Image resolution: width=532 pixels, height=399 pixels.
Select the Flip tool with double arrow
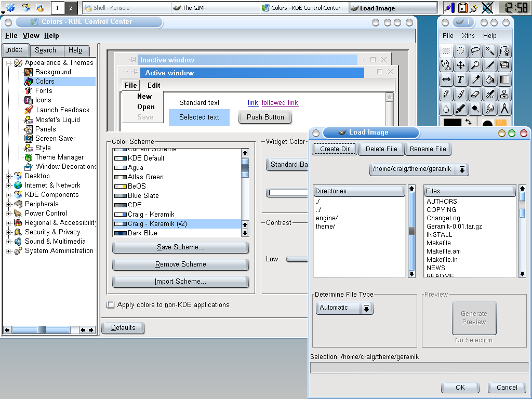pyautogui.click(x=446, y=79)
